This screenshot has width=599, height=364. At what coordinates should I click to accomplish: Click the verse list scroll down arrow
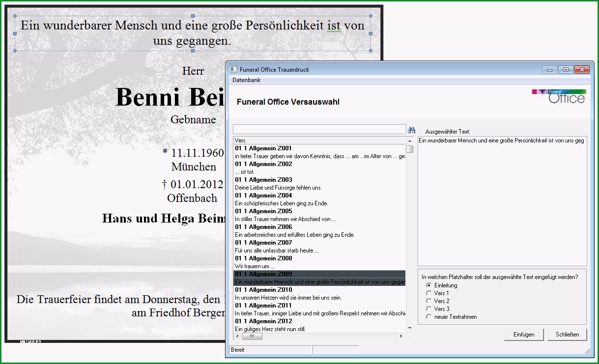click(x=410, y=328)
